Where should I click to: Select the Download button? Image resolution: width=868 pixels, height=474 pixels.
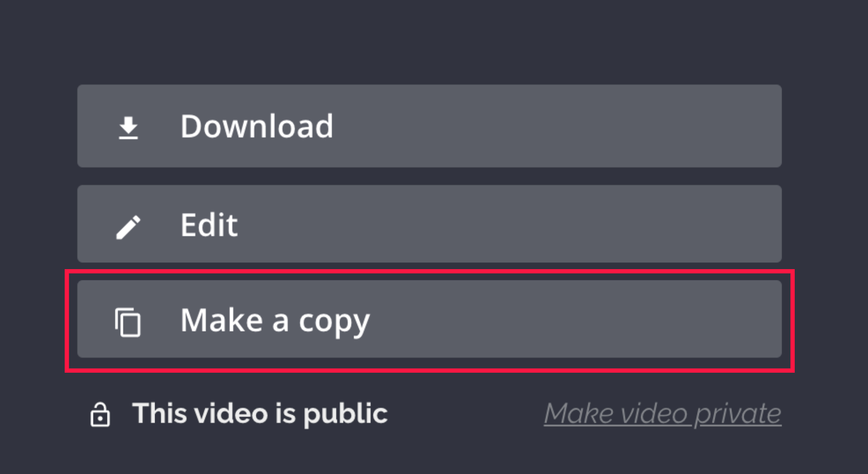pos(429,126)
